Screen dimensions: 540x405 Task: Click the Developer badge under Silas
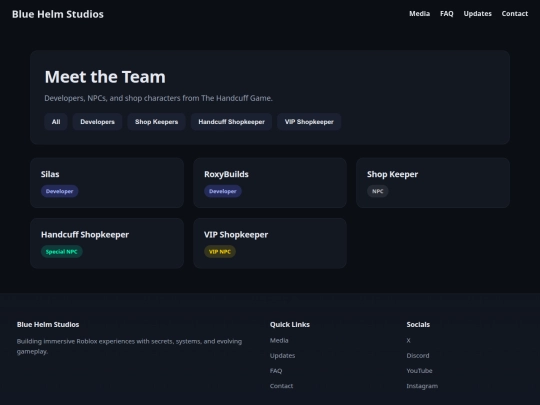click(x=60, y=191)
